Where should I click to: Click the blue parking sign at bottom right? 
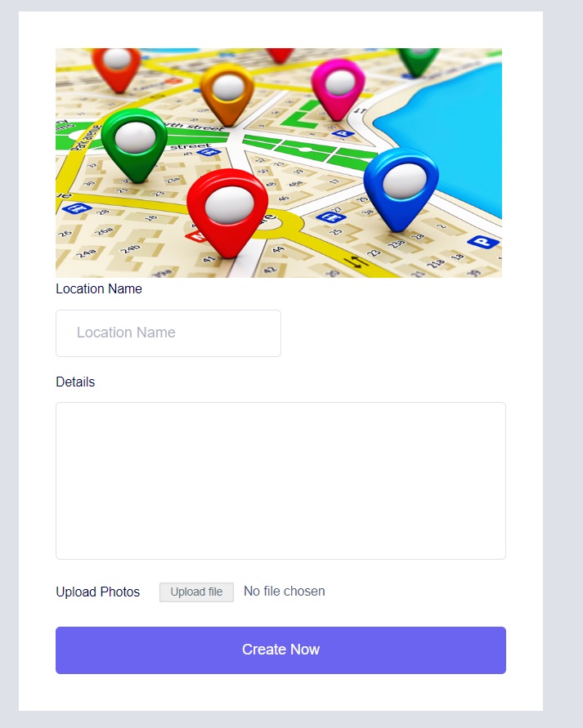483,242
